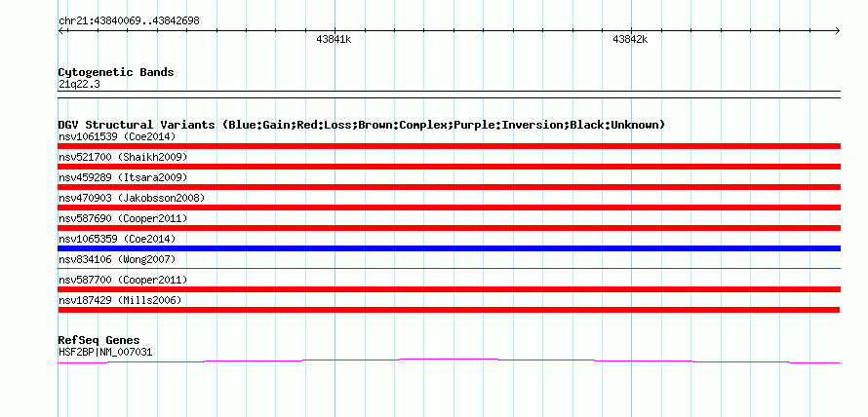The height and width of the screenshot is (417, 868).
Task: Click the 21q22.3 band label
Action: tap(79, 85)
